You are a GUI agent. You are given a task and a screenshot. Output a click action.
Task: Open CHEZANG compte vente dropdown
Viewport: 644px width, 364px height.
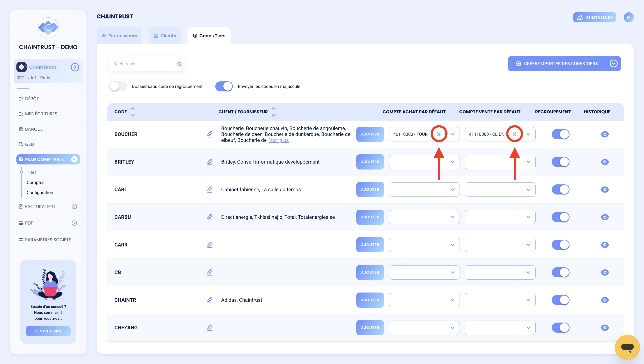pos(500,327)
